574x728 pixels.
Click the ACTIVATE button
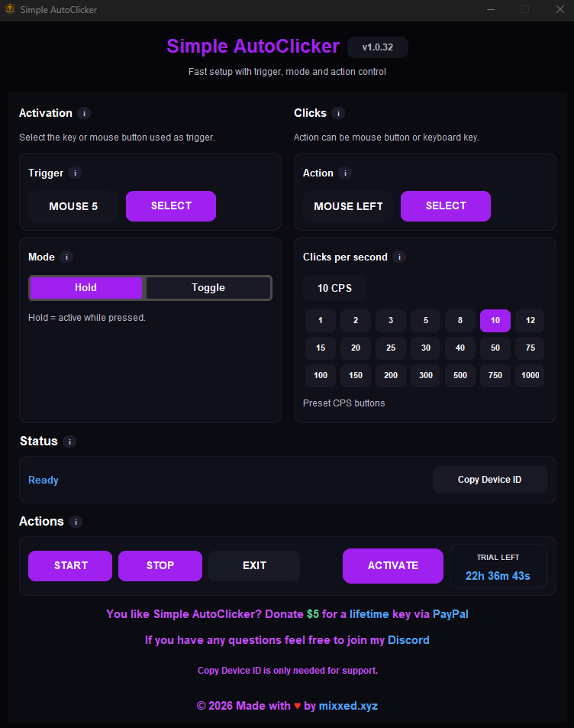point(392,565)
